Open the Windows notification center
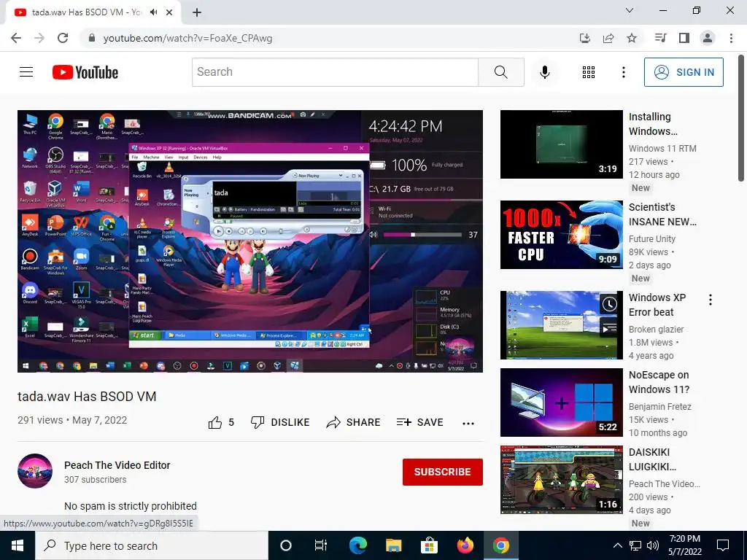Viewport: 747px width, 560px height. click(x=723, y=545)
